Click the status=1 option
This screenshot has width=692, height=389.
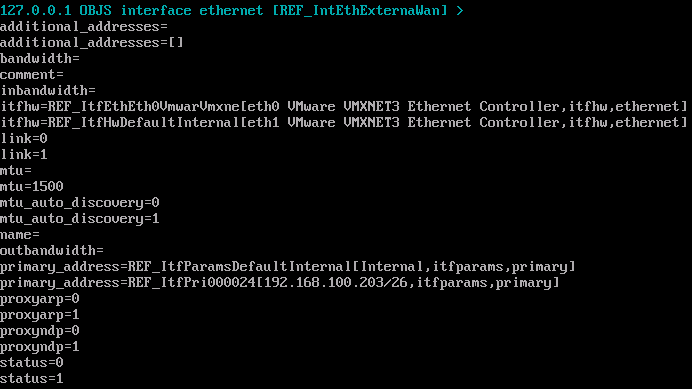pyautogui.click(x=32, y=378)
